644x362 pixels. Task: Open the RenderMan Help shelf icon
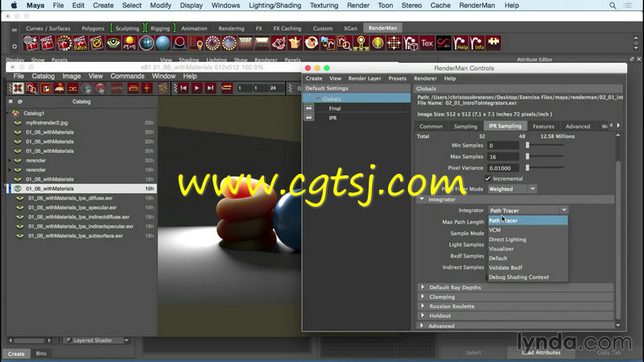point(460,43)
